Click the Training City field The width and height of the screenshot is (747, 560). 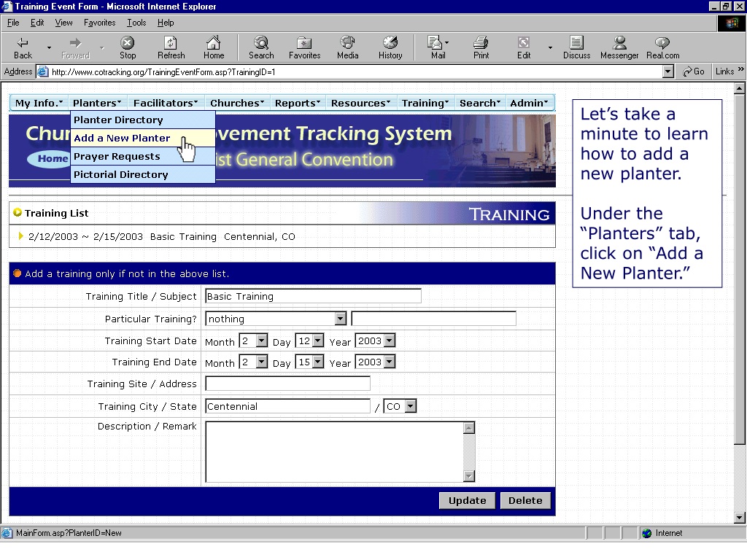pos(287,406)
